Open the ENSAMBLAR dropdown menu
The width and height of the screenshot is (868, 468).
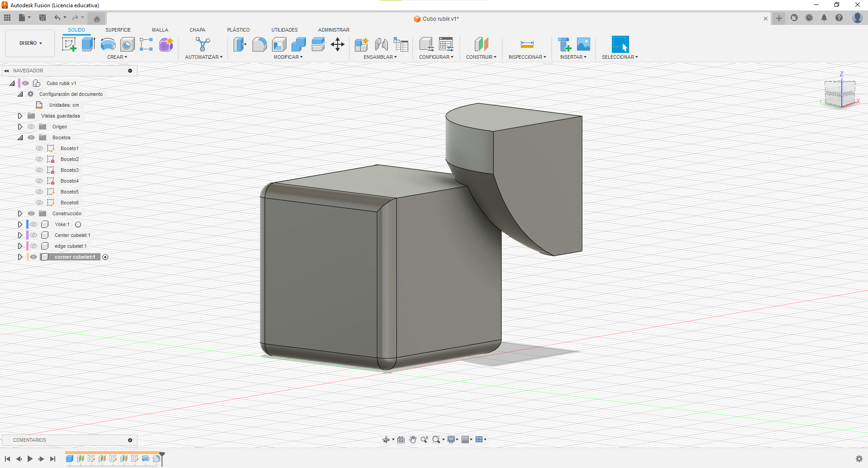tap(380, 57)
